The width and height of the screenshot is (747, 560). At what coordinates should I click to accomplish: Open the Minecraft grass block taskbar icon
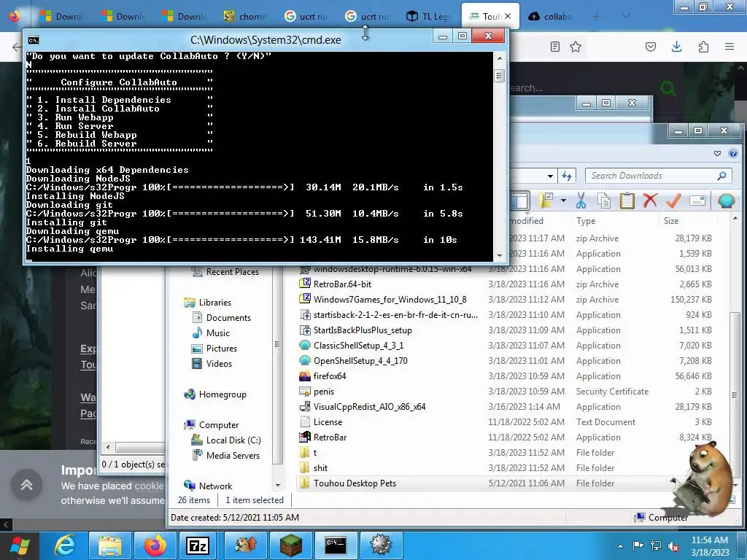tap(290, 545)
